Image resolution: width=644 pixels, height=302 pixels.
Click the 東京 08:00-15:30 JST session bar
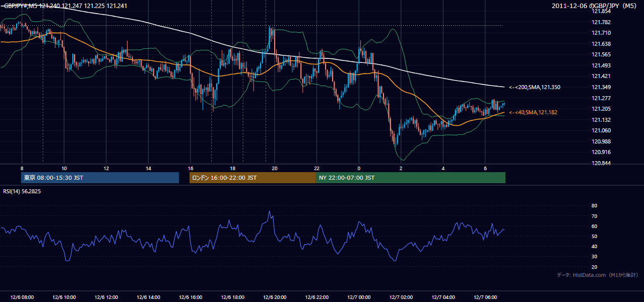click(x=100, y=178)
